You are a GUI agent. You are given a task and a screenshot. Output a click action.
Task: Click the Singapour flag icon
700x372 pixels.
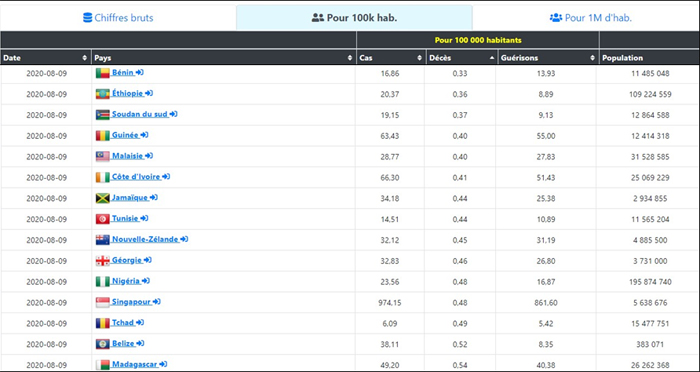coord(103,303)
